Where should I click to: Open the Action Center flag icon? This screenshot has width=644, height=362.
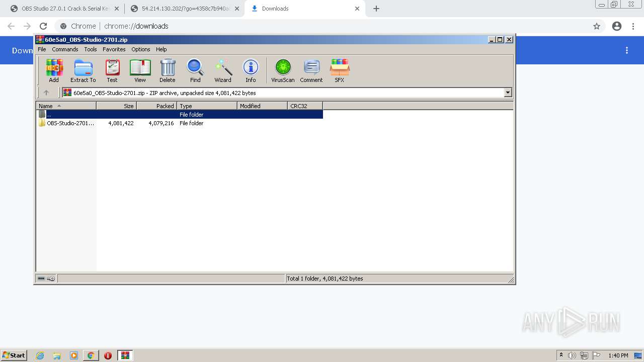(x=596, y=355)
